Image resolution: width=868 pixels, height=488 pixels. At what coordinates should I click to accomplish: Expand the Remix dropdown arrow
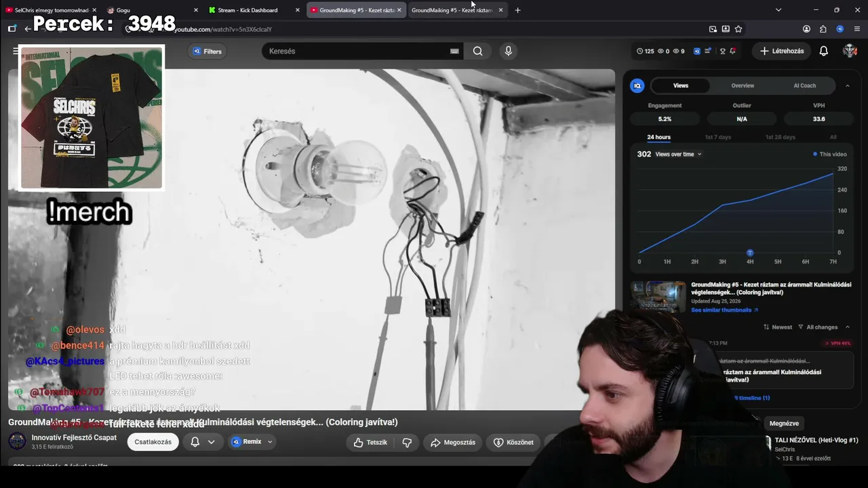coord(270,442)
